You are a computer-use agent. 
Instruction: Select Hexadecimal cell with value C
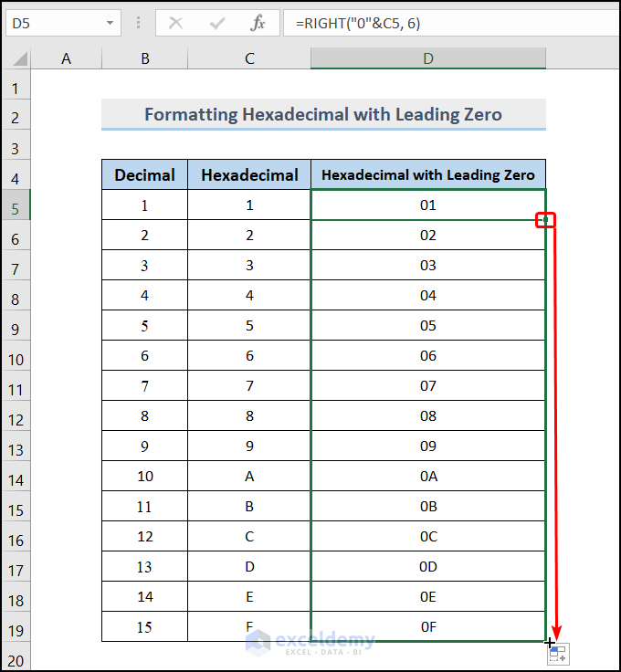[249, 537]
